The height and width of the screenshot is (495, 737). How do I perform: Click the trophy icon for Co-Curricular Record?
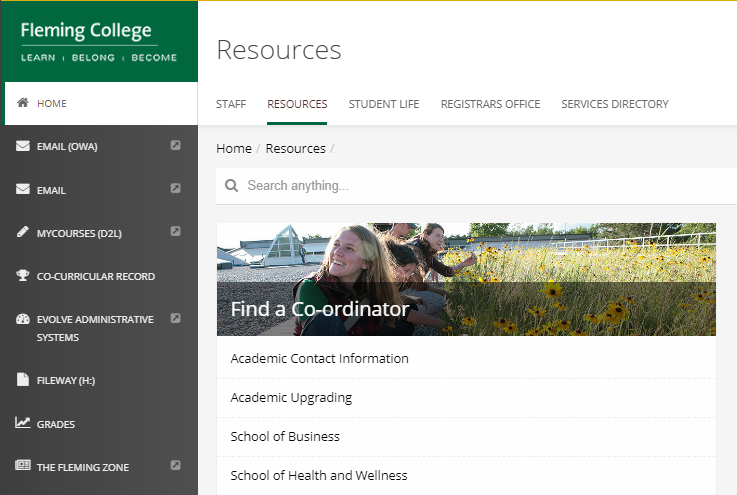(23, 275)
